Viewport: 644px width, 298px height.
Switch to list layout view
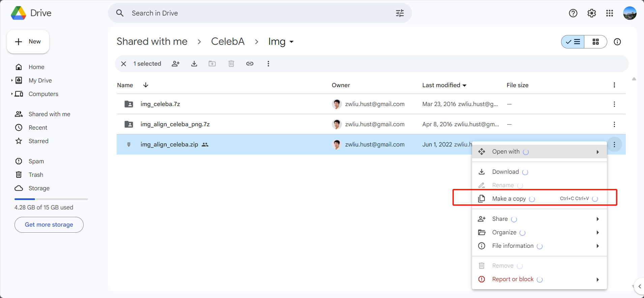573,42
